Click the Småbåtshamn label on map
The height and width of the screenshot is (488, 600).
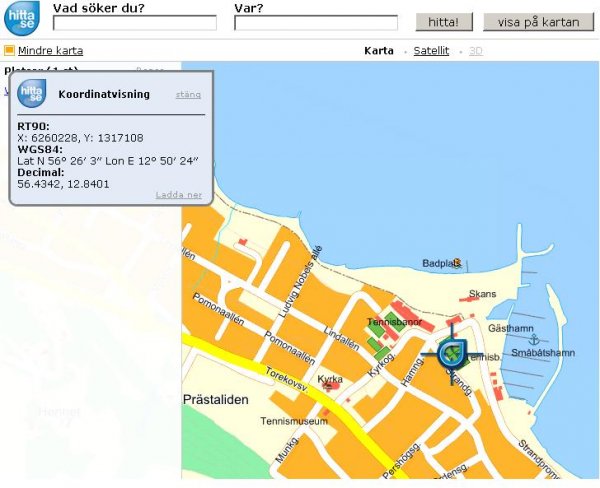543,353
